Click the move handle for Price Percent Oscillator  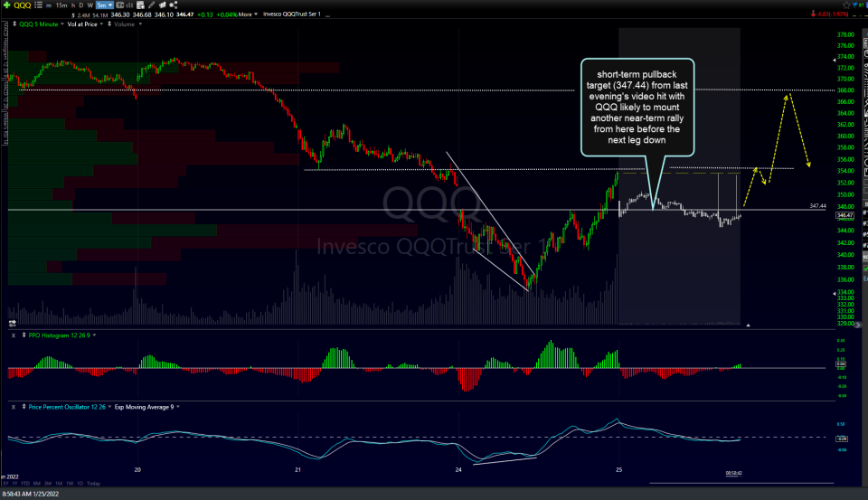(24, 407)
